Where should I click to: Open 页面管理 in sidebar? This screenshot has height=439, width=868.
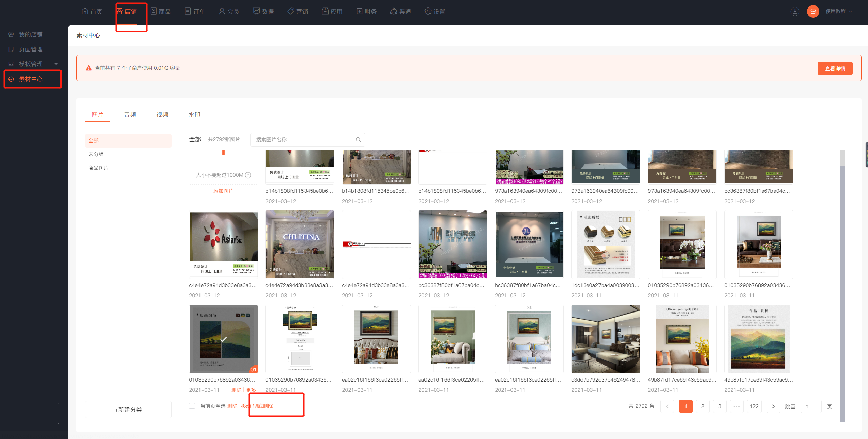tap(31, 49)
